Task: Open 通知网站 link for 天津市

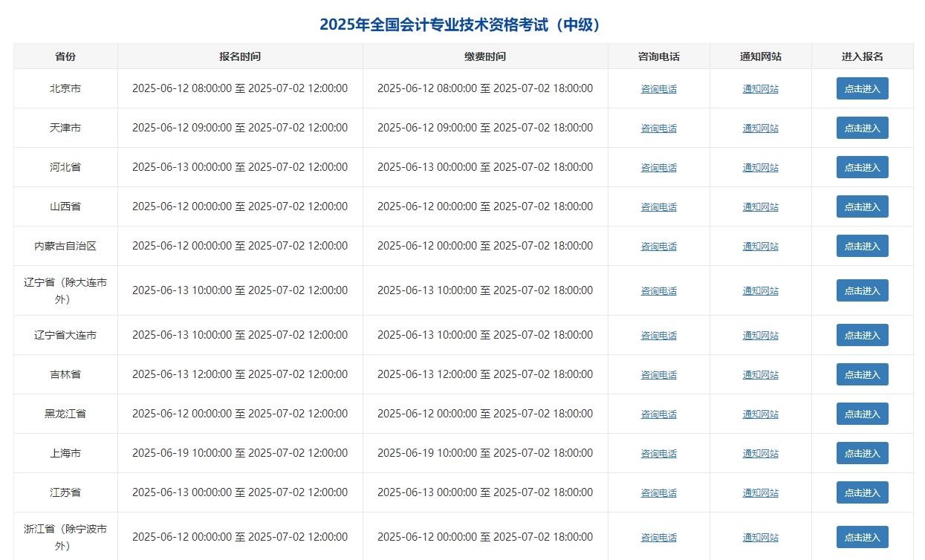Action: click(759, 128)
